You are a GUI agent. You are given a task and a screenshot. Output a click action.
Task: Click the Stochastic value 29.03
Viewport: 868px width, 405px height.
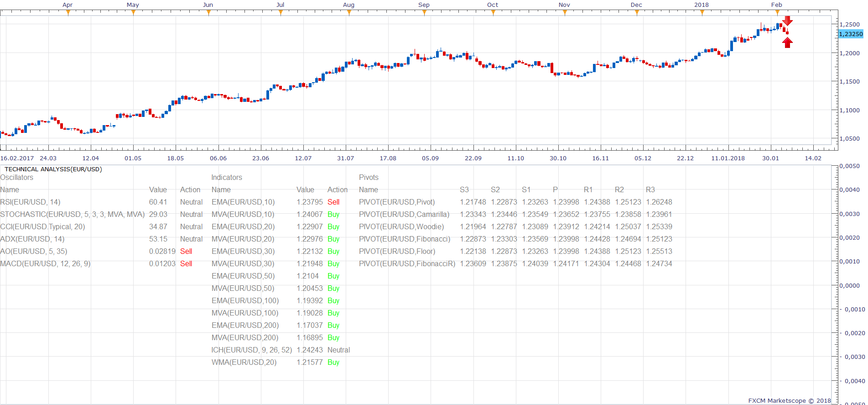(158, 214)
